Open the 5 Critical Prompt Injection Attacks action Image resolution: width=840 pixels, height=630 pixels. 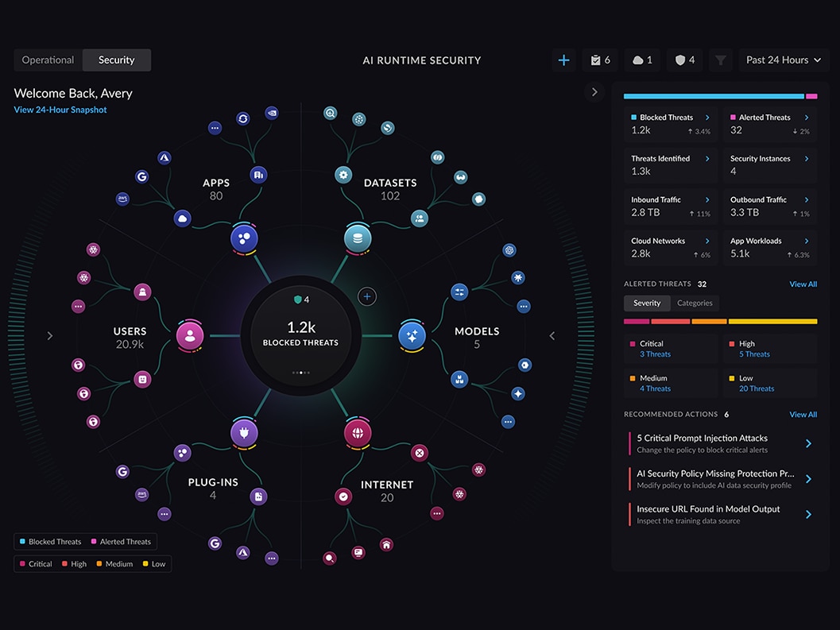click(719, 443)
